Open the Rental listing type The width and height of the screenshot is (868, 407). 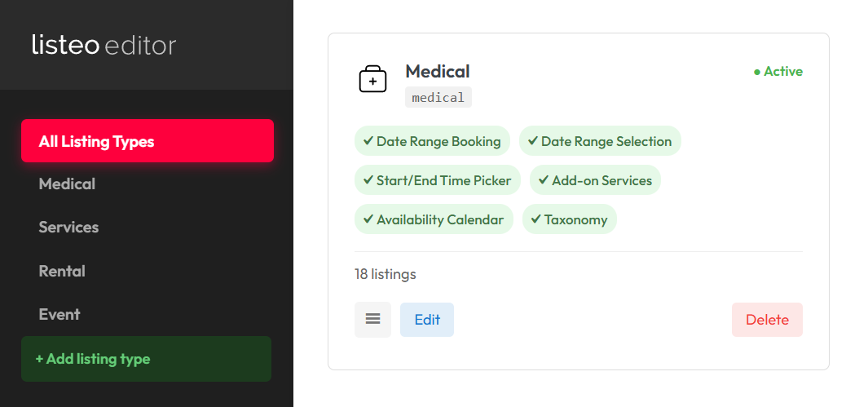tap(62, 271)
